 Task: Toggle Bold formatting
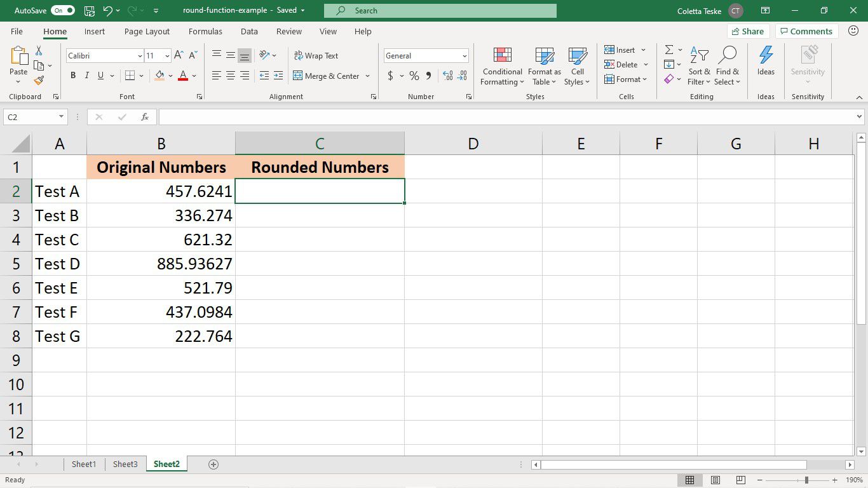point(73,76)
